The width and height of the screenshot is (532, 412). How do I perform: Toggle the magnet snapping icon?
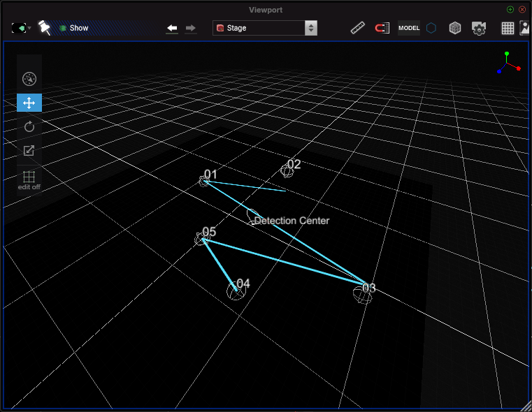coord(382,28)
